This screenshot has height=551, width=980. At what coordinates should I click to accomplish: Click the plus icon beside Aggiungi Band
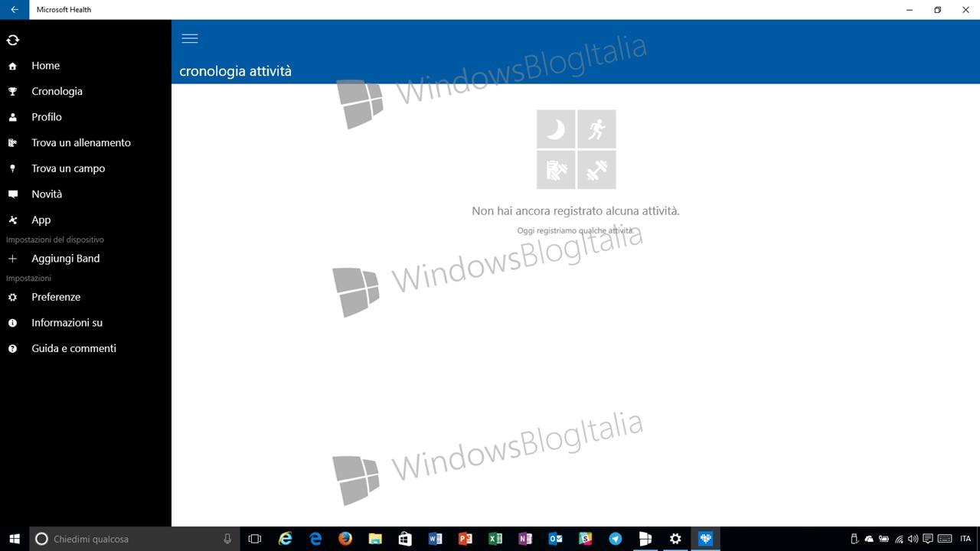pos(12,259)
